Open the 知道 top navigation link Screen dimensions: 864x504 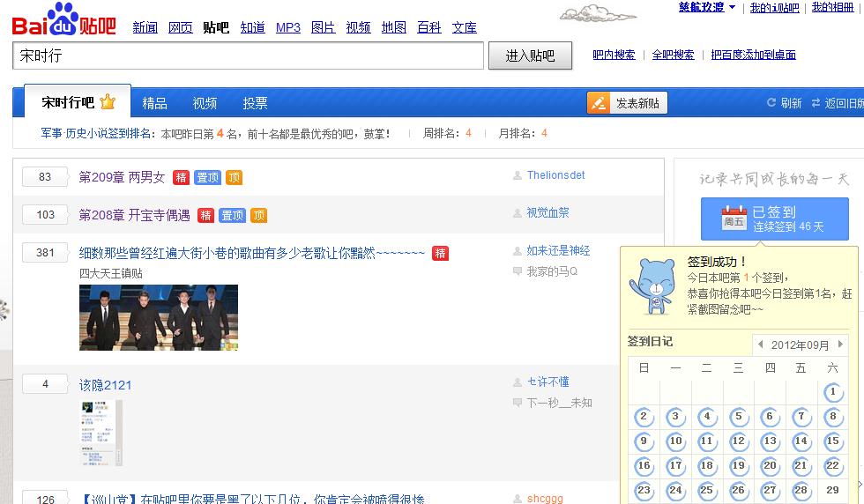[252, 27]
